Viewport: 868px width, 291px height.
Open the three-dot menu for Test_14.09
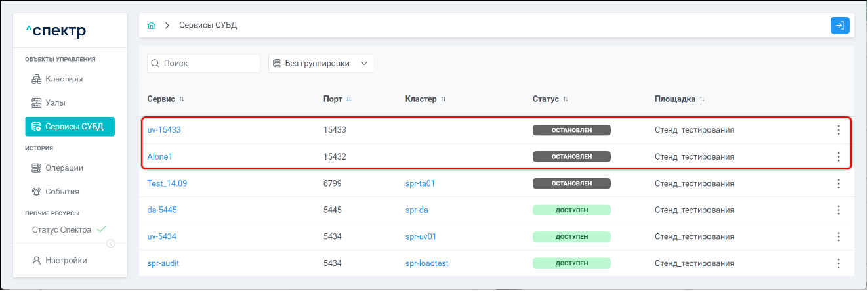[838, 183]
